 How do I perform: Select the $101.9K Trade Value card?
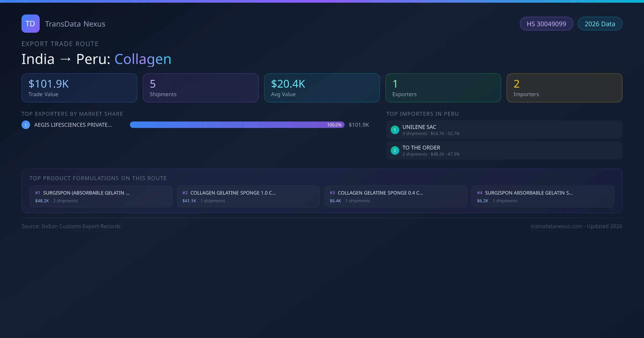[79, 88]
